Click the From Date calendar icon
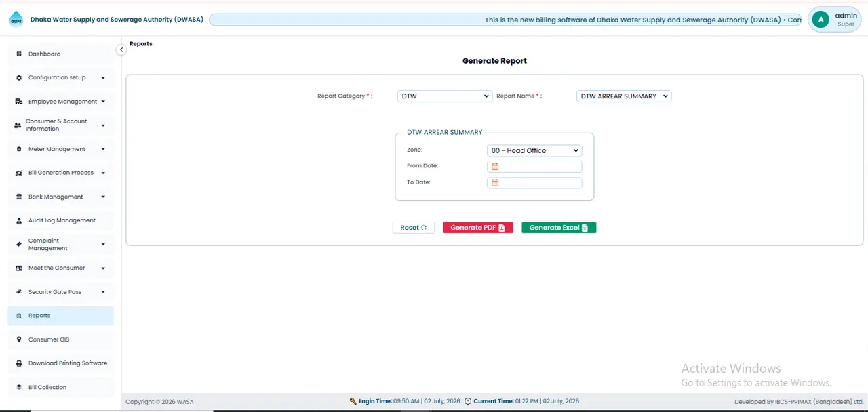This screenshot has height=412, width=868. click(495, 167)
